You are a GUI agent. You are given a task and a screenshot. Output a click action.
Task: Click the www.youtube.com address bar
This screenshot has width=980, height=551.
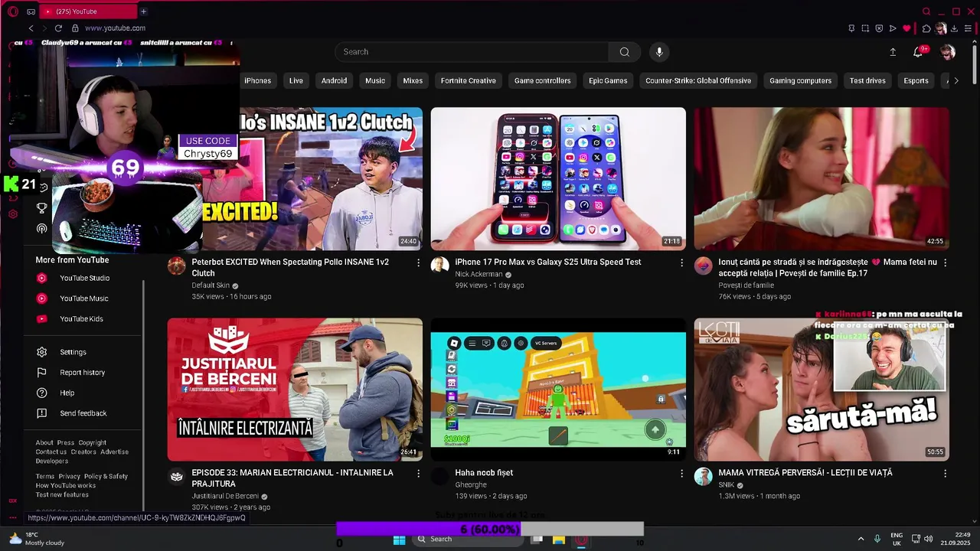click(x=115, y=28)
